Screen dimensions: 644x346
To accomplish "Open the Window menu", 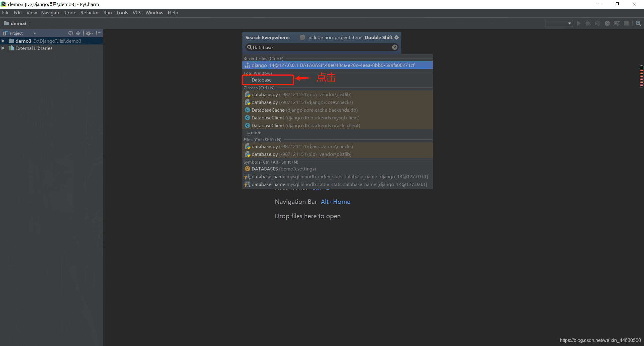I will tap(154, 13).
